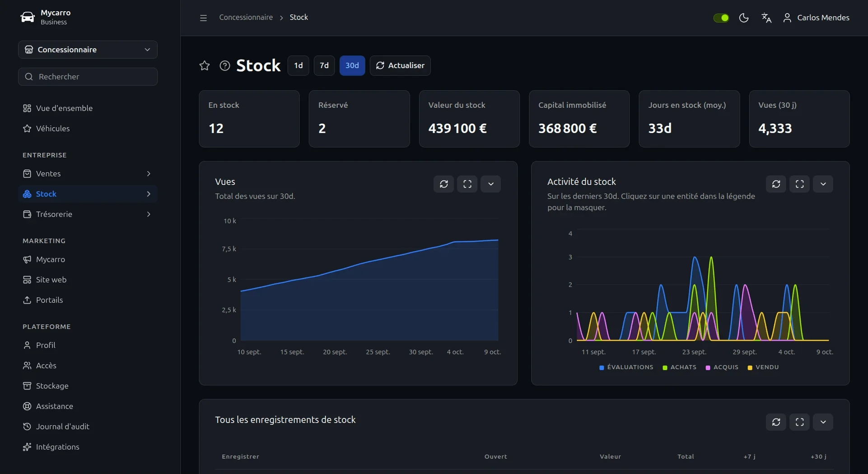Maximize the Activité du stock chart
This screenshot has width=868, height=474.
pos(800,184)
